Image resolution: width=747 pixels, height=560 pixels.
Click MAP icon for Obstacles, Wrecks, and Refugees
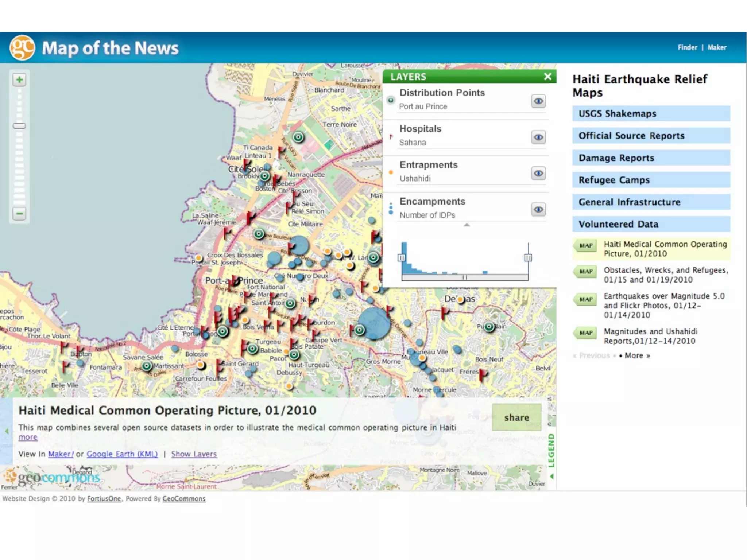click(x=586, y=272)
